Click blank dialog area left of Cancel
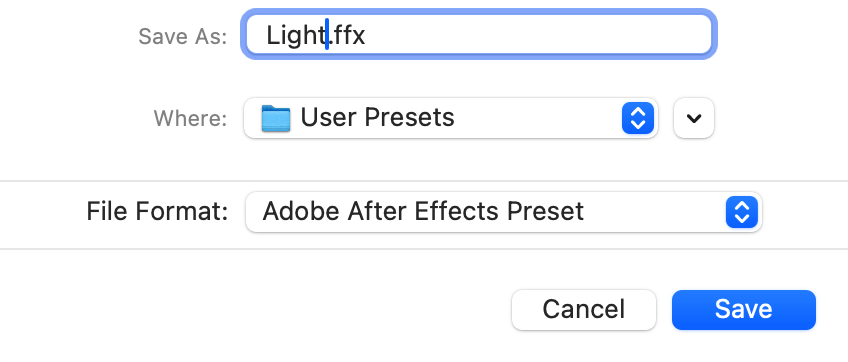848x362 pixels. [x=254, y=310]
